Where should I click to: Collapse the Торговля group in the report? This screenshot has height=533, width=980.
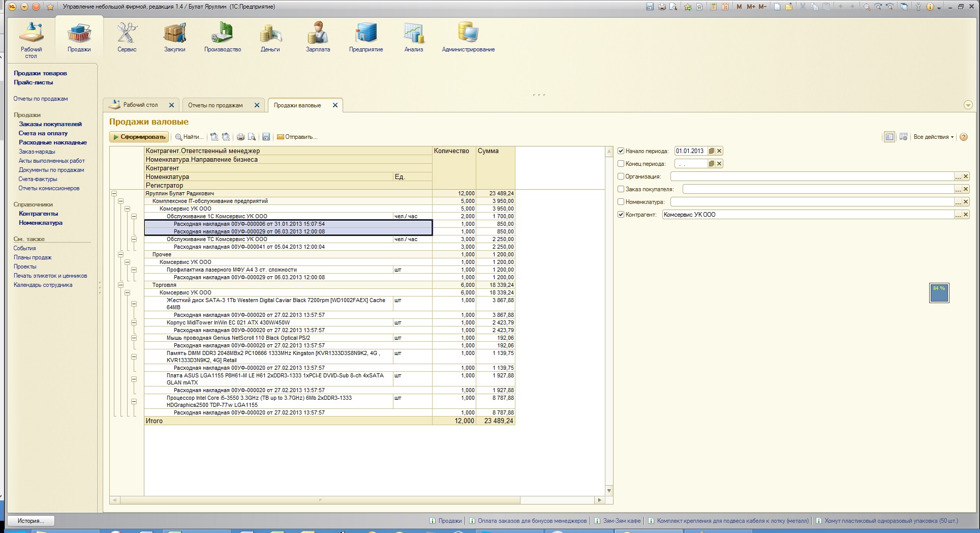[x=121, y=285]
